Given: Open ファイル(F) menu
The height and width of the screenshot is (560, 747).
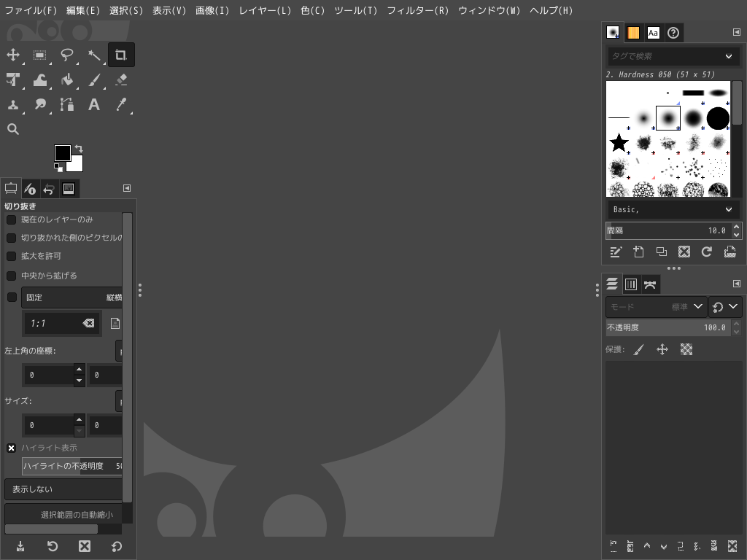Looking at the screenshot, I should pyautogui.click(x=31, y=10).
